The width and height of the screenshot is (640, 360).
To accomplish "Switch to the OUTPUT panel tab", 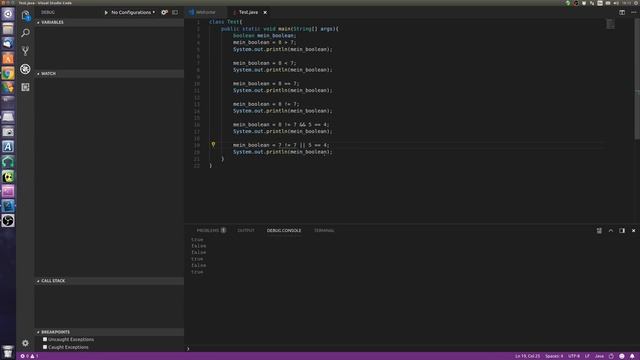I will tap(246, 231).
